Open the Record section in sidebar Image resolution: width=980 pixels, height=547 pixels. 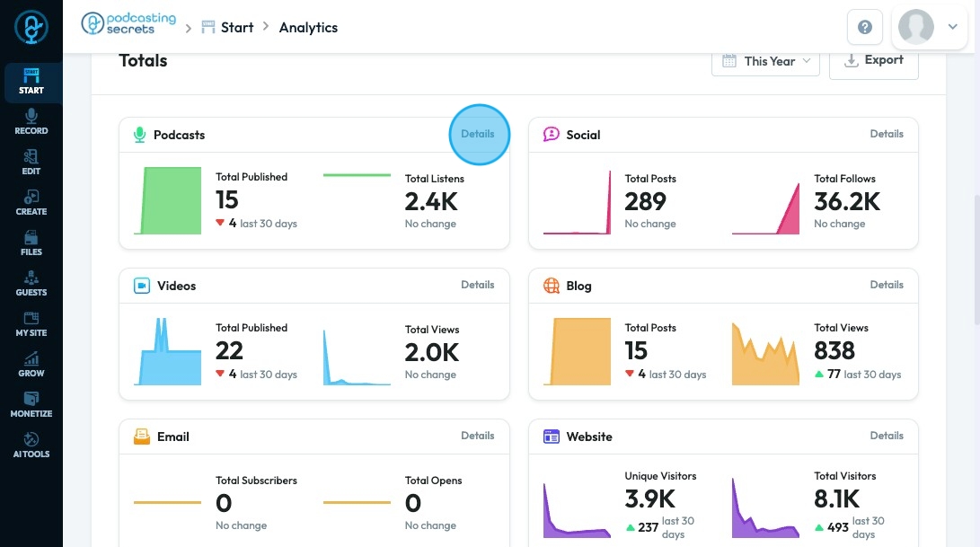pyautogui.click(x=31, y=122)
